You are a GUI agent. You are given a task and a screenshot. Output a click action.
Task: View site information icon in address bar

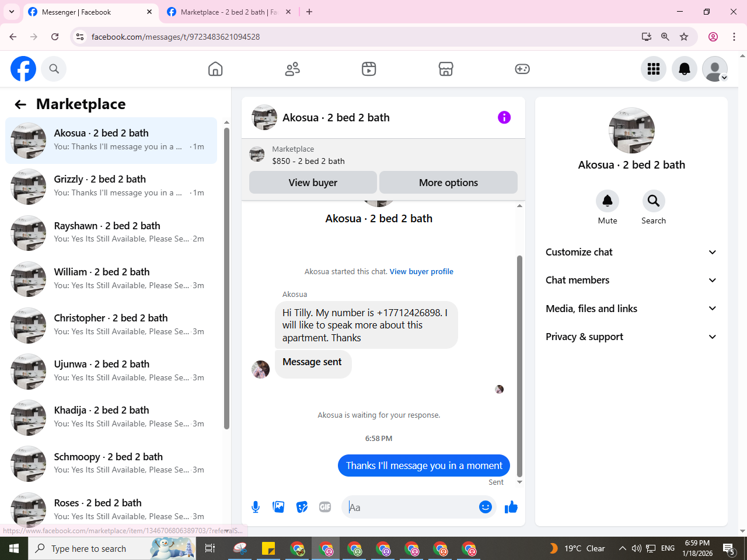[x=80, y=37]
